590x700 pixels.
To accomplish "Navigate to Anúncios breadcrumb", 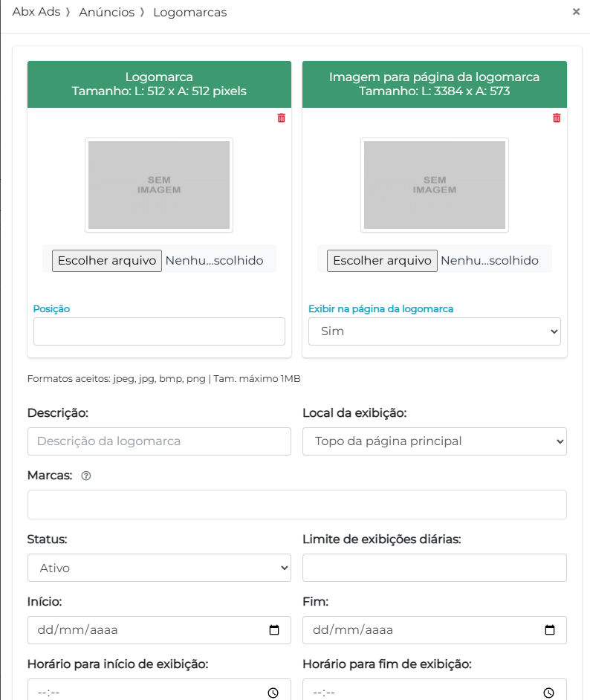I will pos(106,13).
